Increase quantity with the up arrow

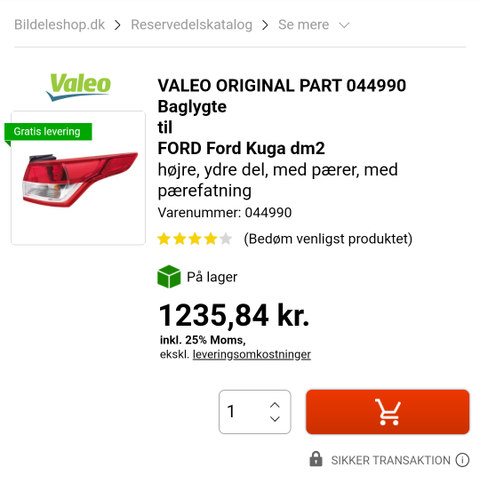(x=275, y=405)
